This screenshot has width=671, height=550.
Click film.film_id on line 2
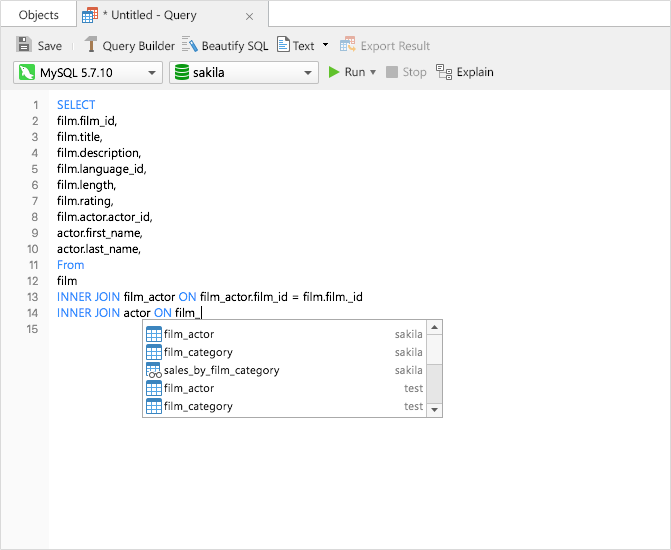click(87, 121)
